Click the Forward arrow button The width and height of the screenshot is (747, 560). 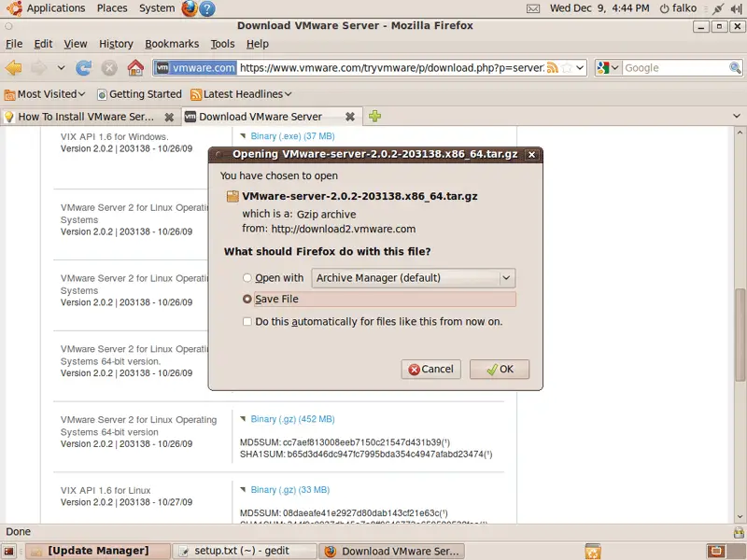pyautogui.click(x=38, y=67)
